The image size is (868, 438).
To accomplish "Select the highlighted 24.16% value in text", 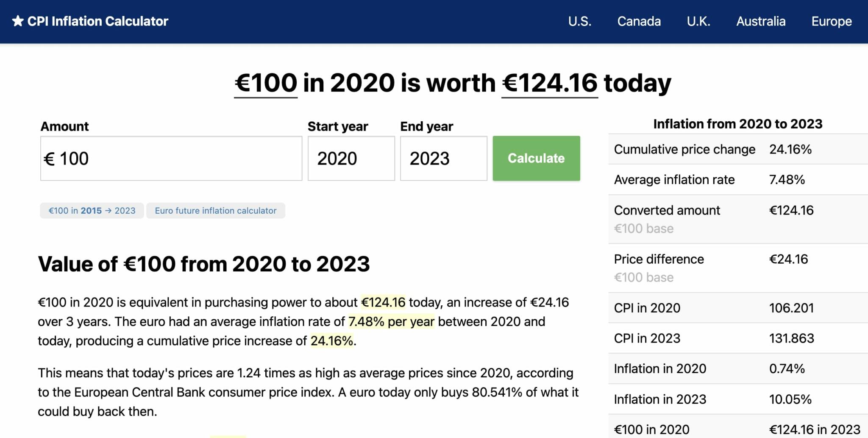I will 332,340.
